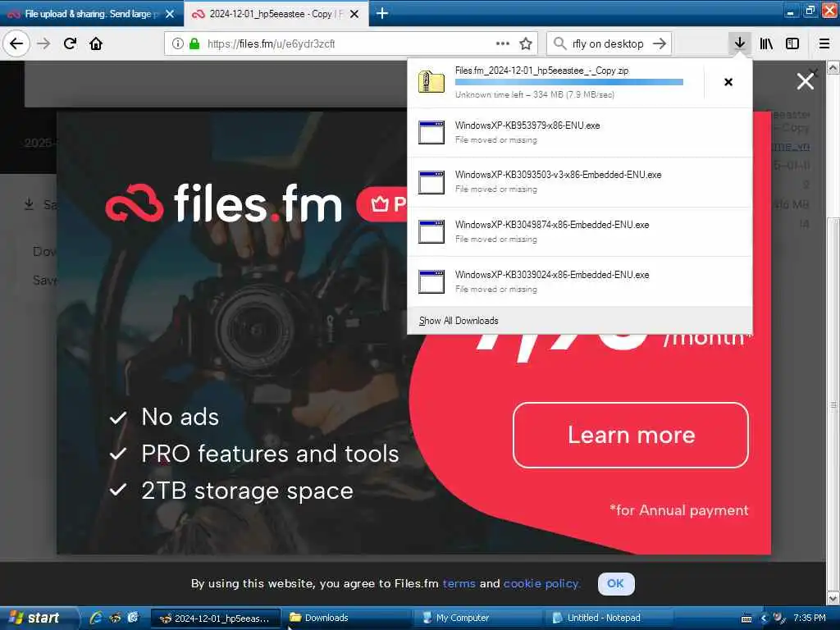Click the page vertical scrollbar up arrow
840x630 pixels.
click(833, 67)
